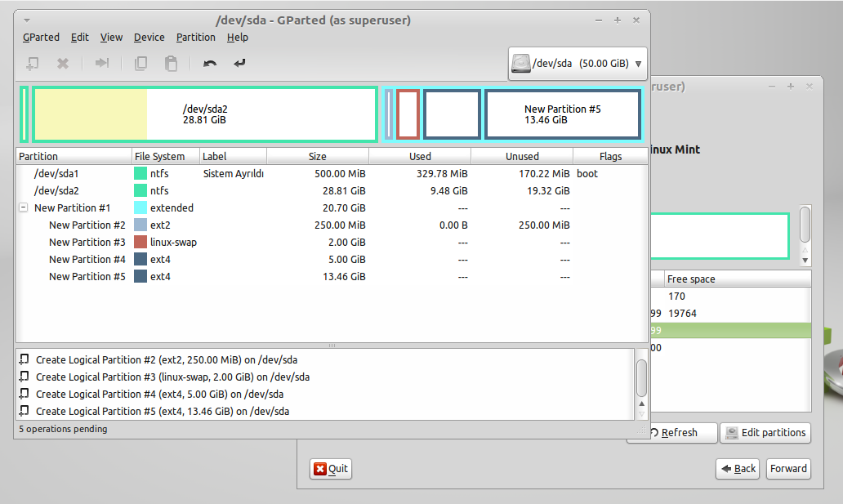Select the highlighted green row in installer list
The height and width of the screenshot is (504, 843).
730,330
